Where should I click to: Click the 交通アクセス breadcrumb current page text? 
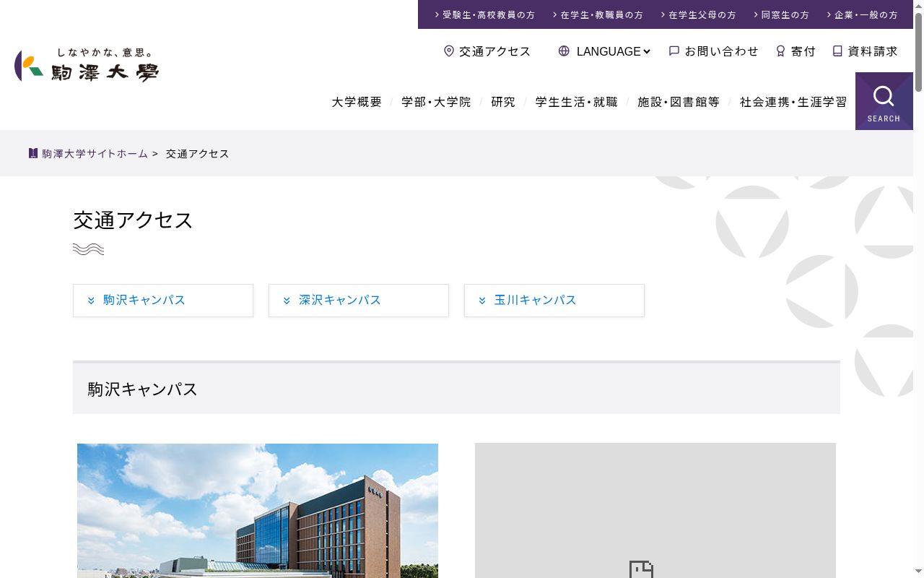[x=198, y=154]
